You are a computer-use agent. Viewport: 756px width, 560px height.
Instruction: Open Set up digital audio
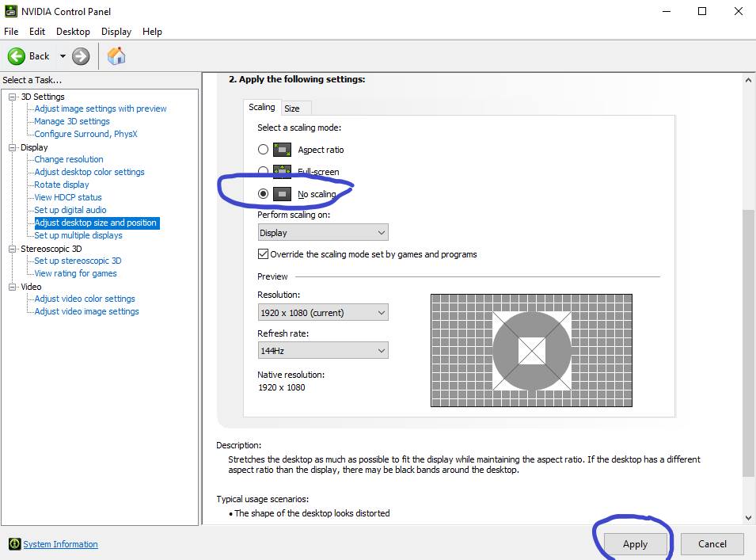tap(70, 210)
